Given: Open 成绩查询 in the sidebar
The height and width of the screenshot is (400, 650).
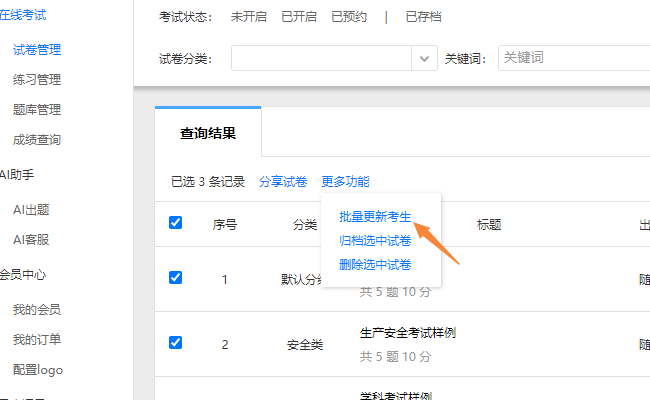Looking at the screenshot, I should point(37,140).
